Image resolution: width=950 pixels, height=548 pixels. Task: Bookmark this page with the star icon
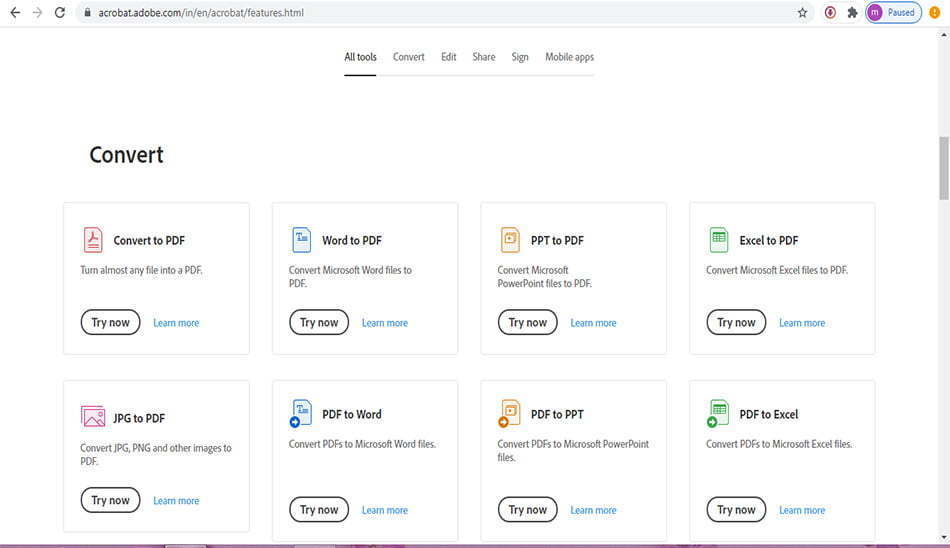tap(802, 12)
